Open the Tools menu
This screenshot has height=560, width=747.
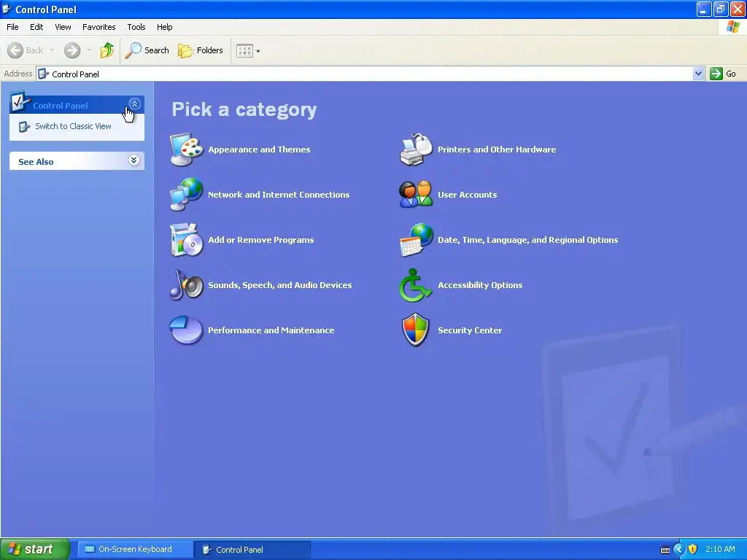(x=136, y=27)
